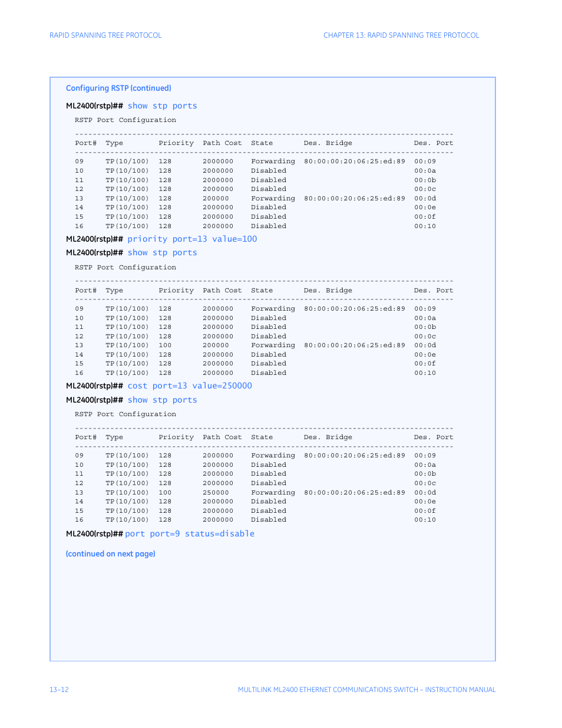This screenshot has height=728, width=562.
Task: Click the page number 13-12 in footer
Action: click(59, 690)
